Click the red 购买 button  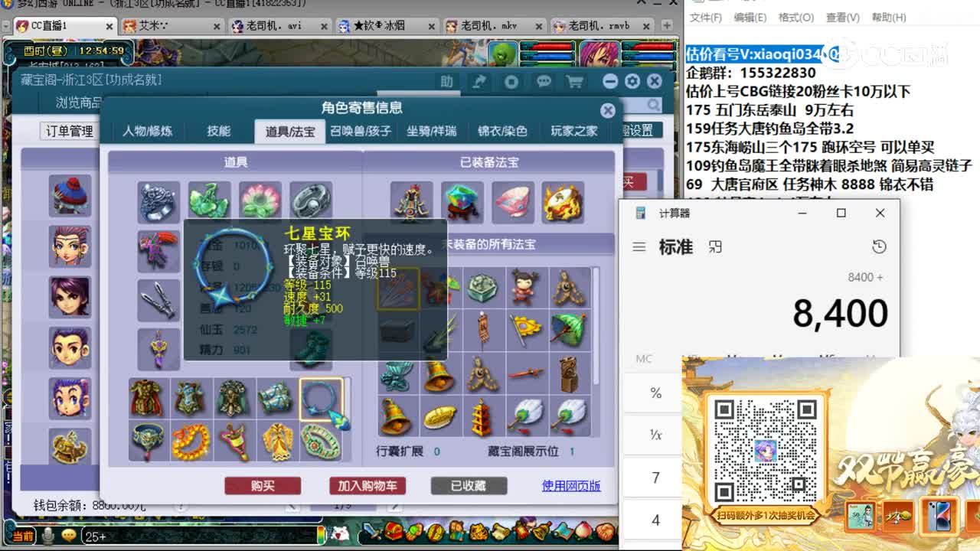[x=263, y=486]
